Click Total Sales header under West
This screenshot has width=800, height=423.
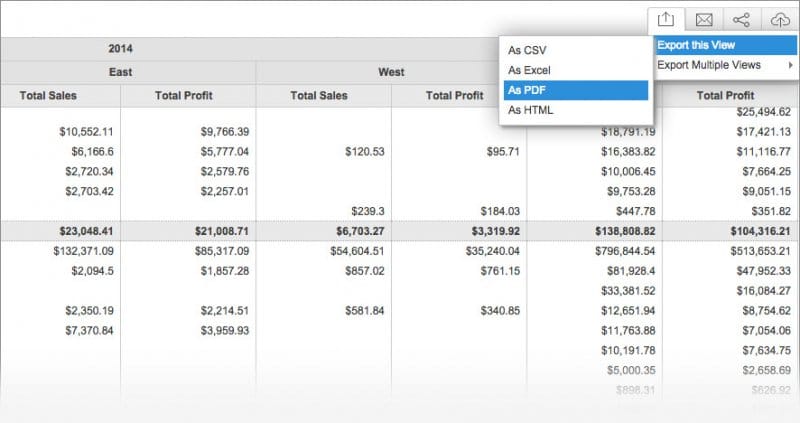pos(318,96)
